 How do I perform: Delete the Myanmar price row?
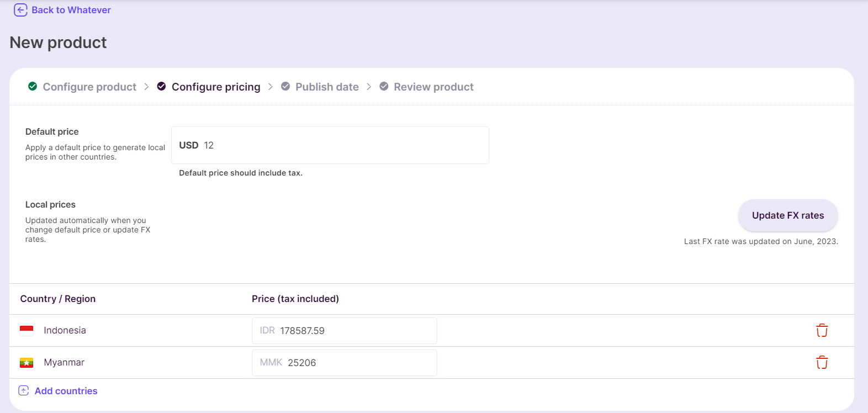822,362
